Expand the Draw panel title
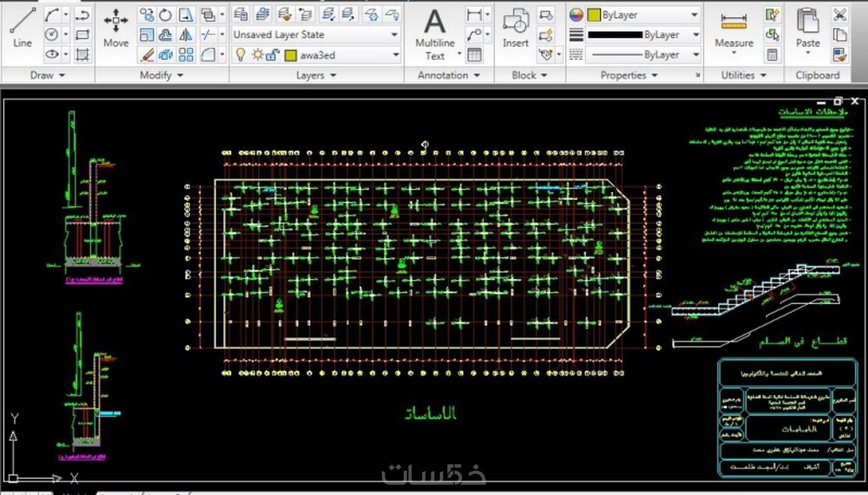868x495 pixels. (x=47, y=75)
